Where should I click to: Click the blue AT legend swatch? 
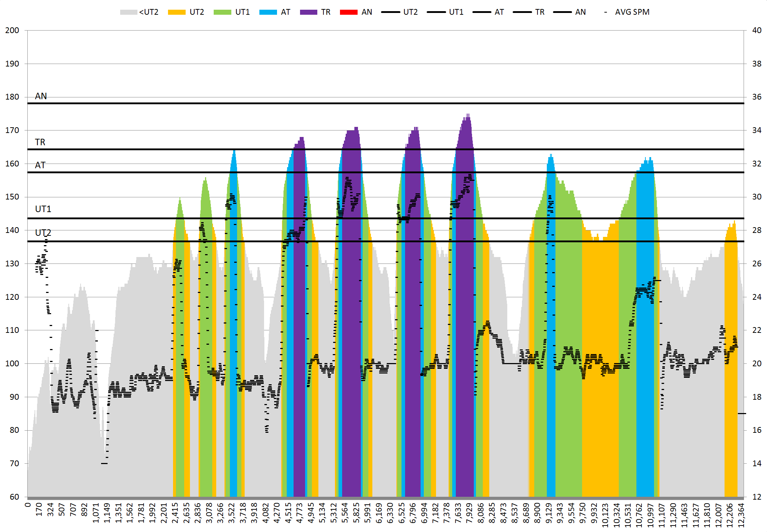tap(268, 12)
